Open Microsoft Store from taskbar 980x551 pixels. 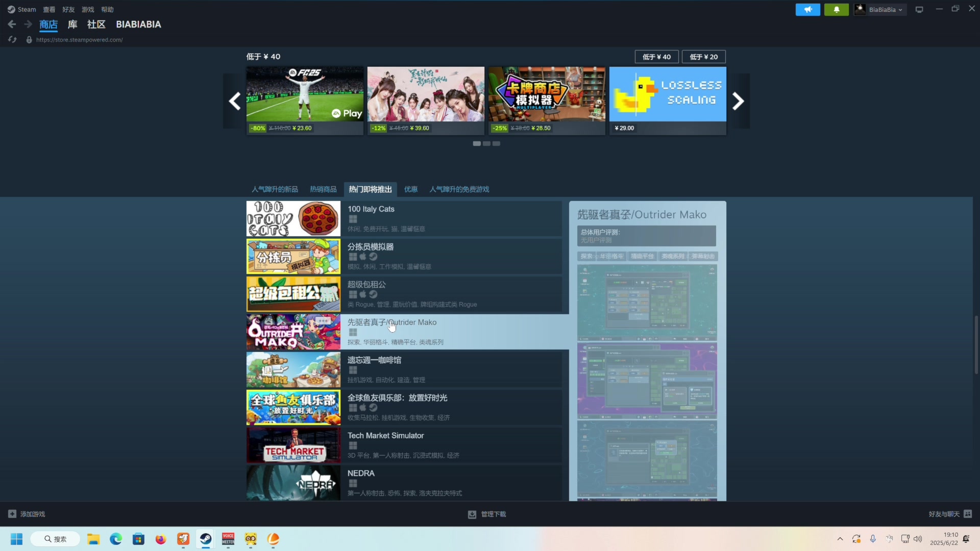[138, 539]
